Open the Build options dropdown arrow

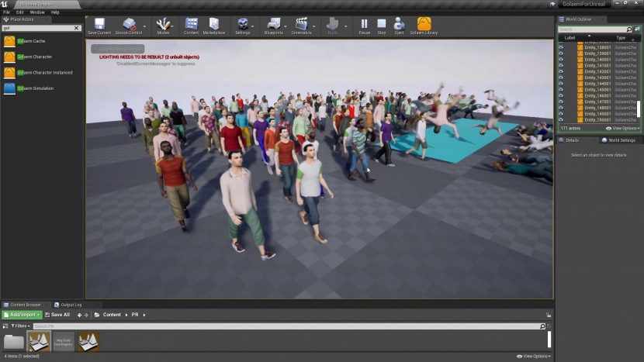tap(345, 26)
